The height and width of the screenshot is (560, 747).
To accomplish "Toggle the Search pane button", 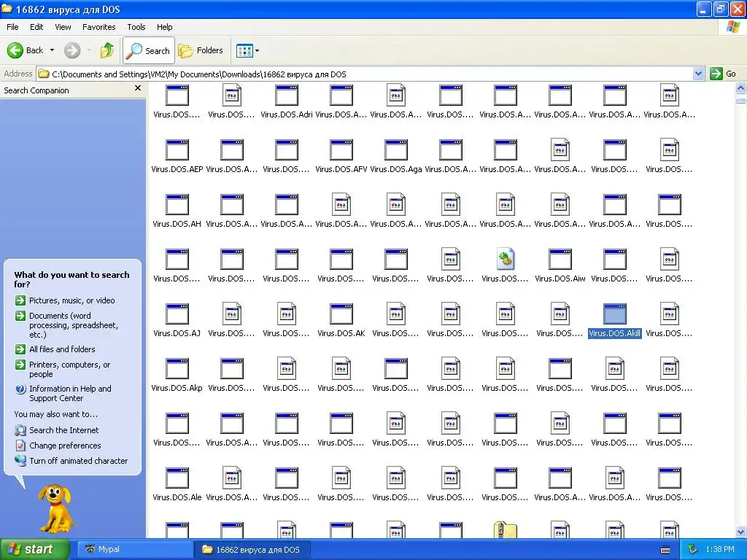I will pyautogui.click(x=149, y=50).
